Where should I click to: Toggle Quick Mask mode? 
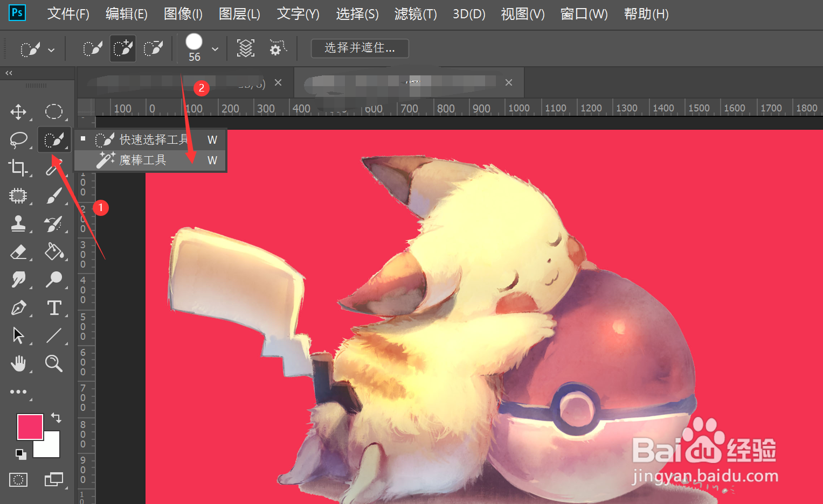click(18, 479)
